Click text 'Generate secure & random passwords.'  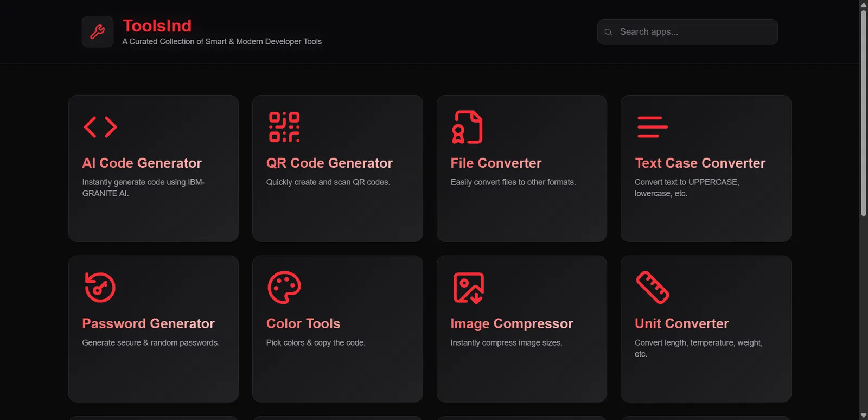[151, 343]
